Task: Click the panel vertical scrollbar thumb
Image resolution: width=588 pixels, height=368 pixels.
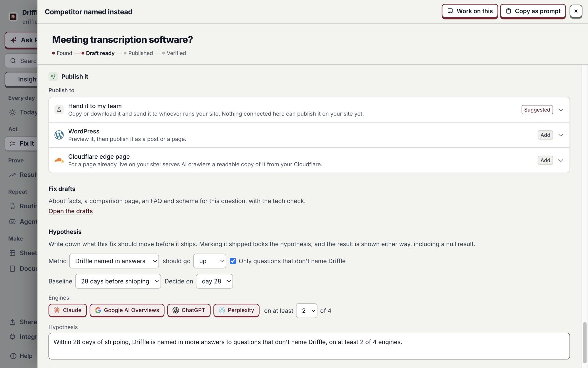Action: pos(585,343)
